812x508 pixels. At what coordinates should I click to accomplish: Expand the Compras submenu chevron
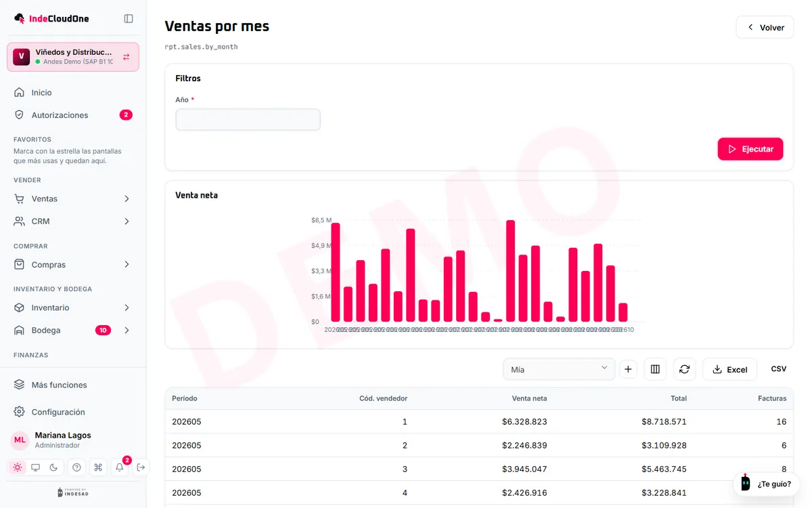tap(127, 265)
